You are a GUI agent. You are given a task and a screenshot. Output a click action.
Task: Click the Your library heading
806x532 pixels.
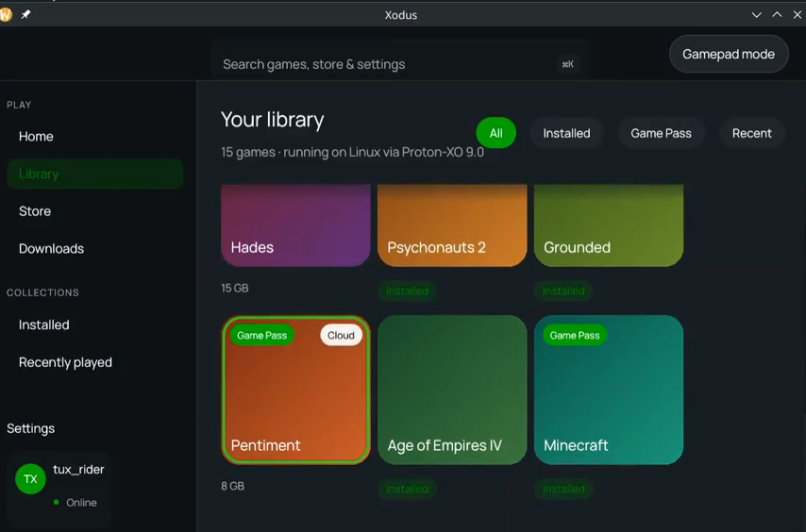coord(273,120)
